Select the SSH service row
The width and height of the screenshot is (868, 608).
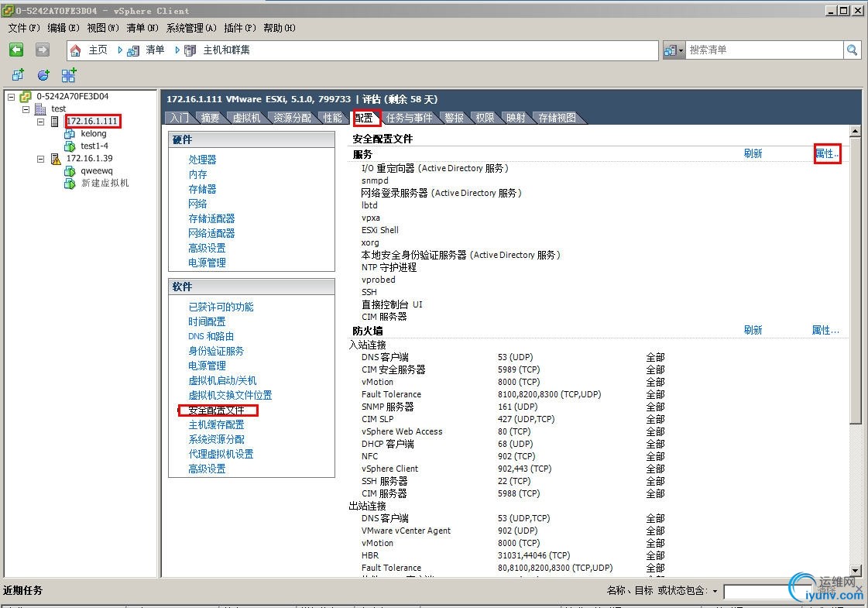coord(369,292)
